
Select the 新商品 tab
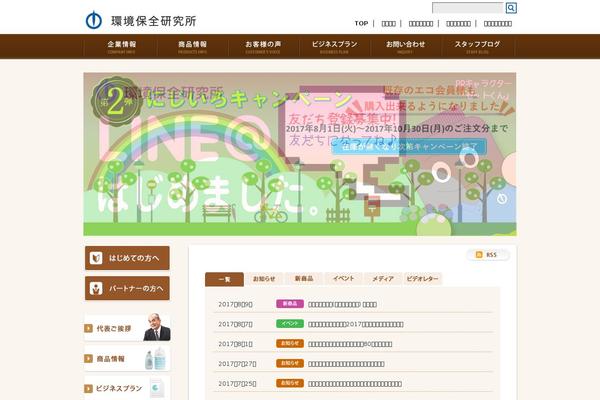point(304,279)
